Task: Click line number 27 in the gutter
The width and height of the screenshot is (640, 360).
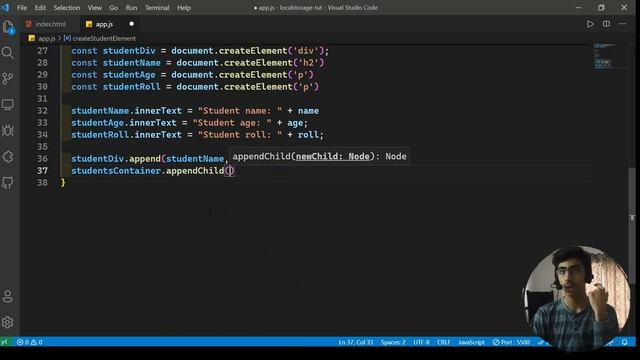Action: click(42, 51)
